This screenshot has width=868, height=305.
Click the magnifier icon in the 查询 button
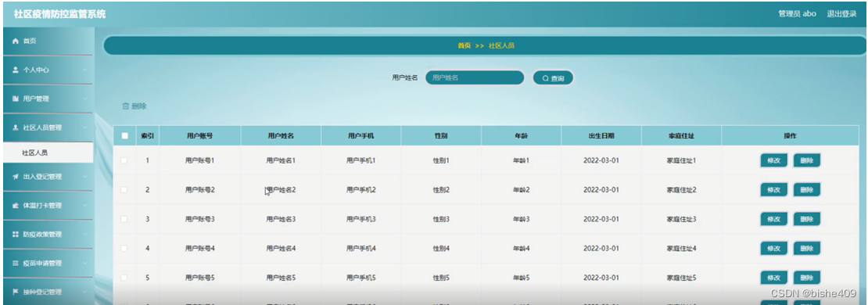coord(545,79)
